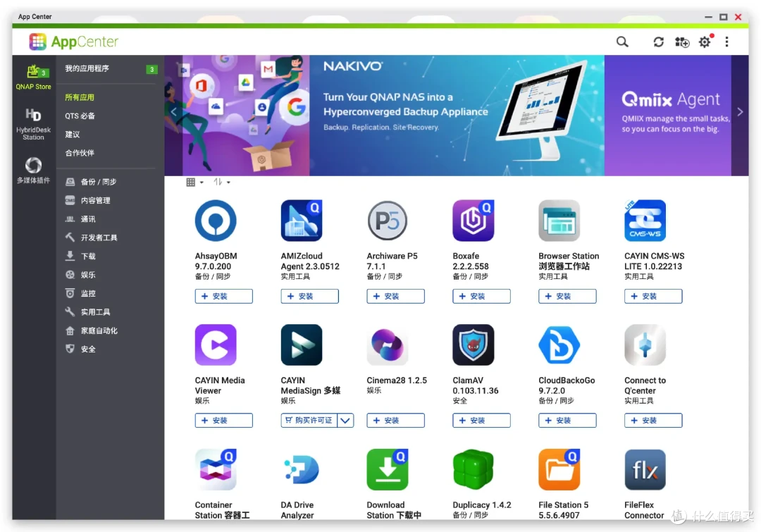Open the Qmiix Agent banner
Image resolution: width=761 pixels, height=532 pixels.
tap(668, 116)
